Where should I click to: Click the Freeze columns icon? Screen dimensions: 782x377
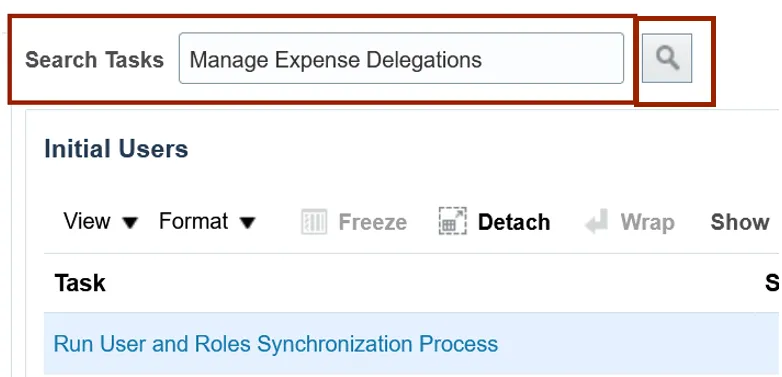click(314, 222)
